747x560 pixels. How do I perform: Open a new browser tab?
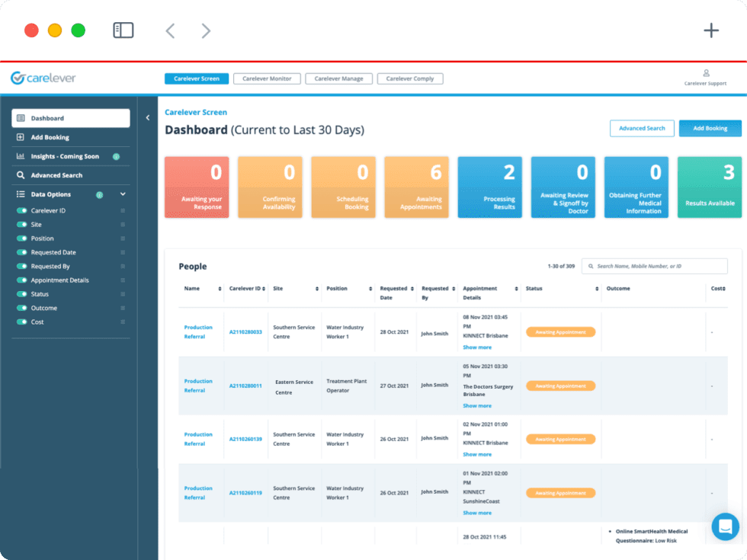[710, 30]
